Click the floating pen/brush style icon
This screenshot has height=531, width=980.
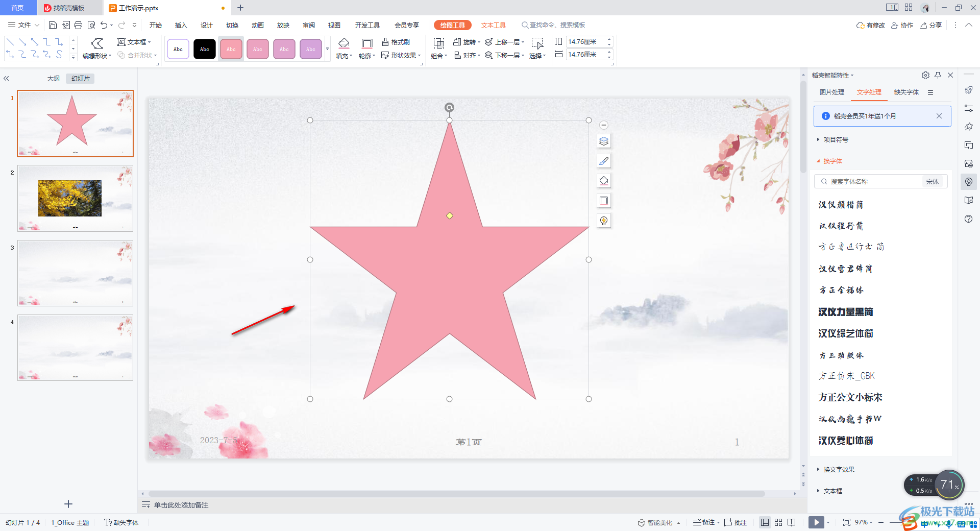604,161
